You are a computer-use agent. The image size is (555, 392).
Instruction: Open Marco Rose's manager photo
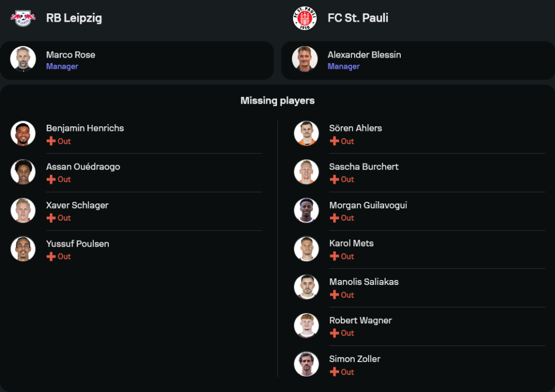click(x=23, y=59)
